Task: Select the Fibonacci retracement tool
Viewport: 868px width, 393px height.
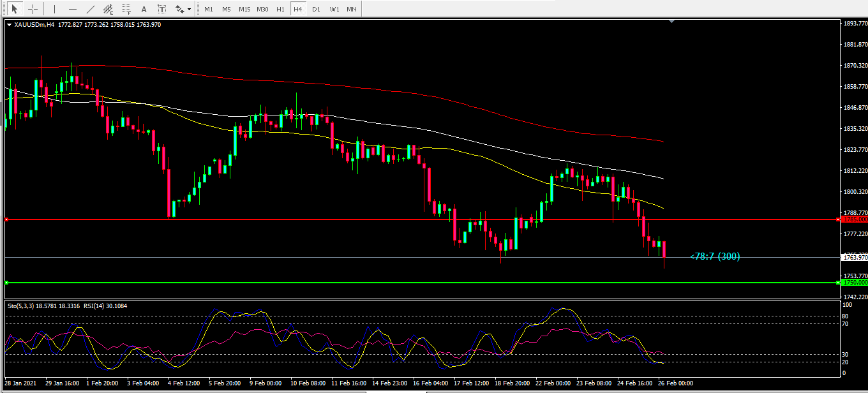Action: [126, 9]
